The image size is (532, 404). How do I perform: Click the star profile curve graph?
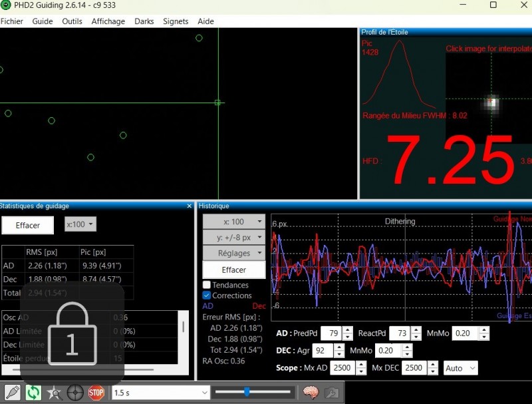click(x=400, y=73)
